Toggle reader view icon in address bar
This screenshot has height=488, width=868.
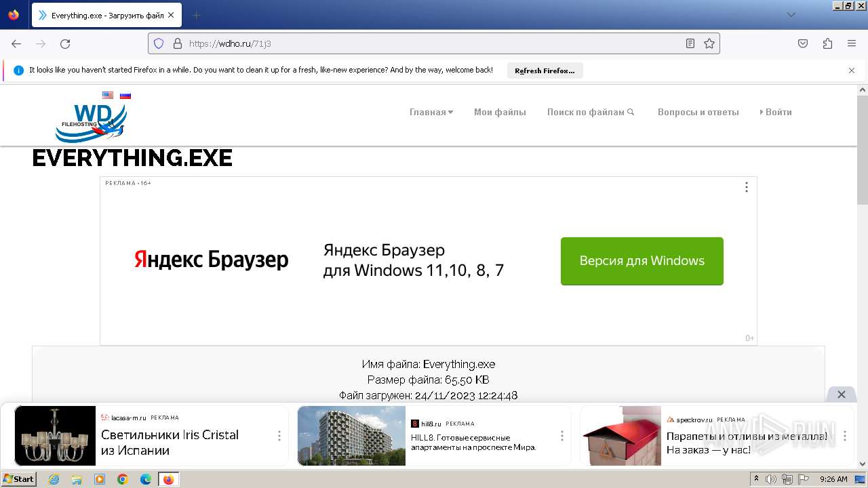(690, 43)
